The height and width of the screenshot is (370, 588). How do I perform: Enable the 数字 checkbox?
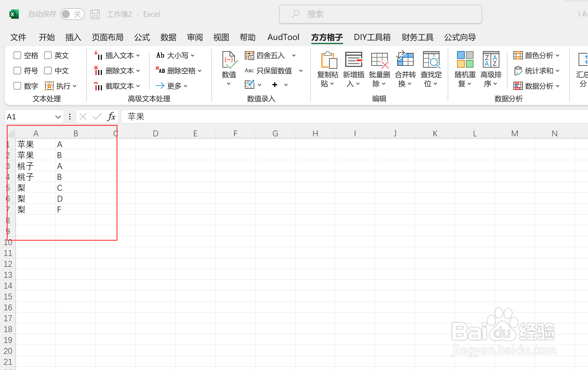[17, 86]
